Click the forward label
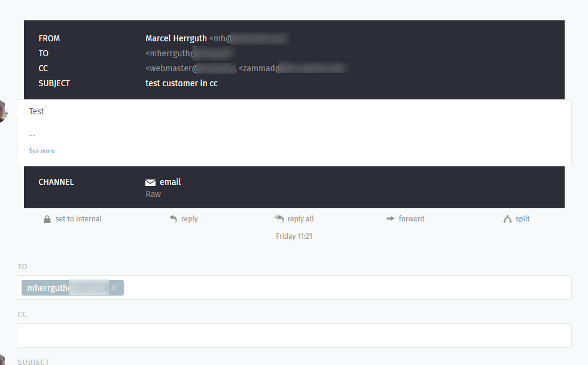Image resolution: width=588 pixels, height=365 pixels. (x=412, y=218)
